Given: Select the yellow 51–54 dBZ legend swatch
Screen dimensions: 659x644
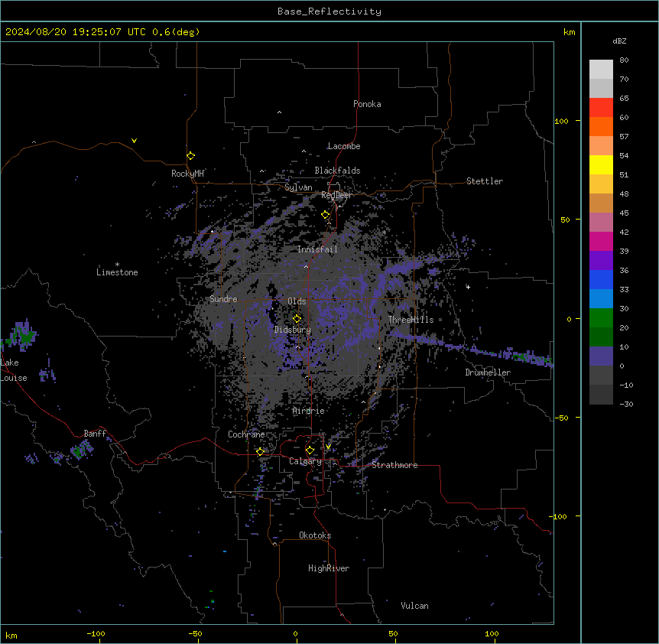Looking at the screenshot, I should coord(601,164).
